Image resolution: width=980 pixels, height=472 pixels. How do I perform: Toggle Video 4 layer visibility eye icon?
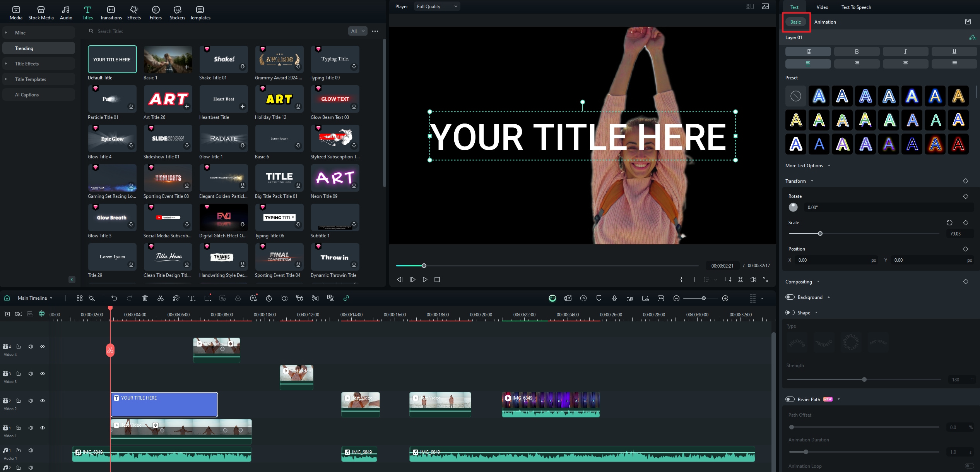pyautogui.click(x=43, y=346)
